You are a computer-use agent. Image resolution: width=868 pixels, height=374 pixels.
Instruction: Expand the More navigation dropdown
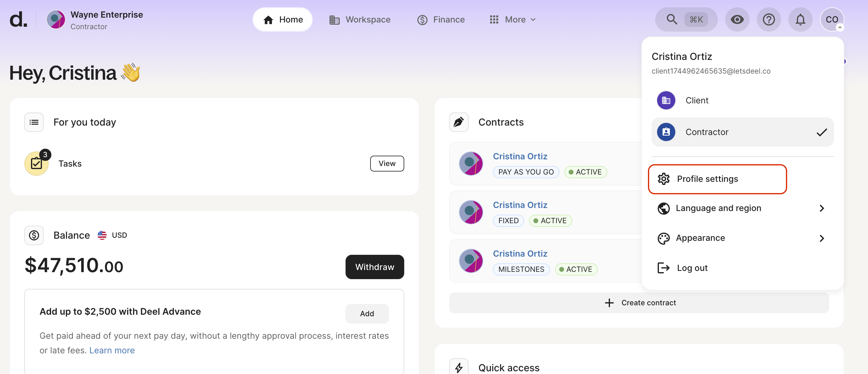512,19
